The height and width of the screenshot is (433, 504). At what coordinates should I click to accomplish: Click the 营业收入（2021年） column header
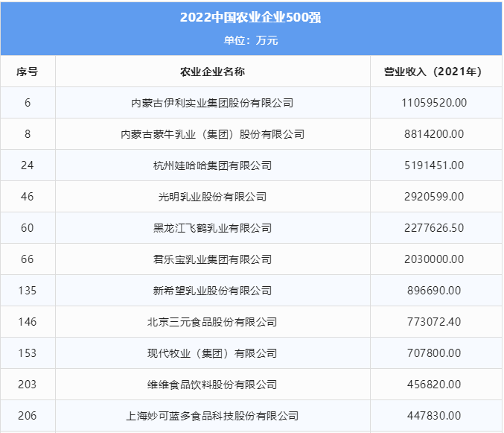pos(434,72)
